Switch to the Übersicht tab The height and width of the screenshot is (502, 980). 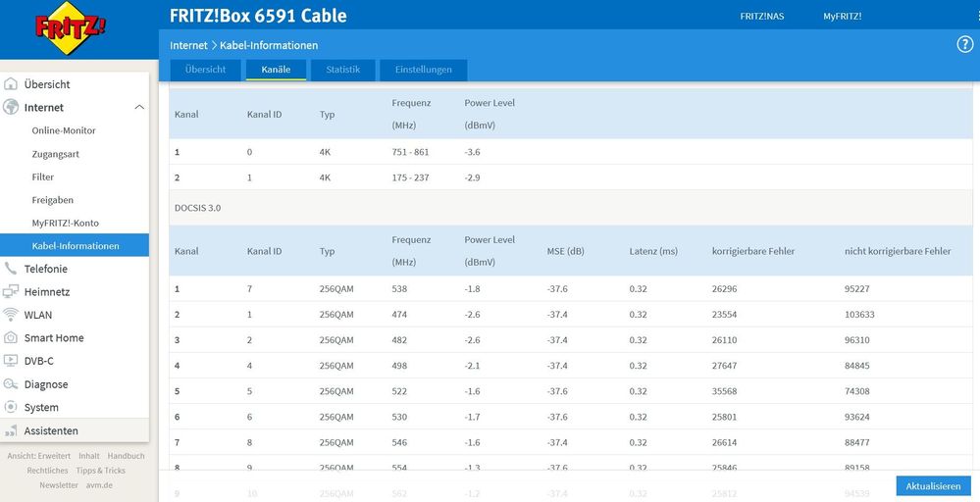(x=206, y=70)
